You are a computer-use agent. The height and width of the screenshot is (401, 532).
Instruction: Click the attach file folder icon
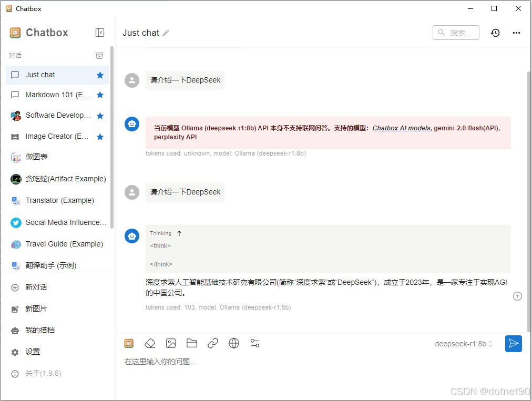click(192, 343)
